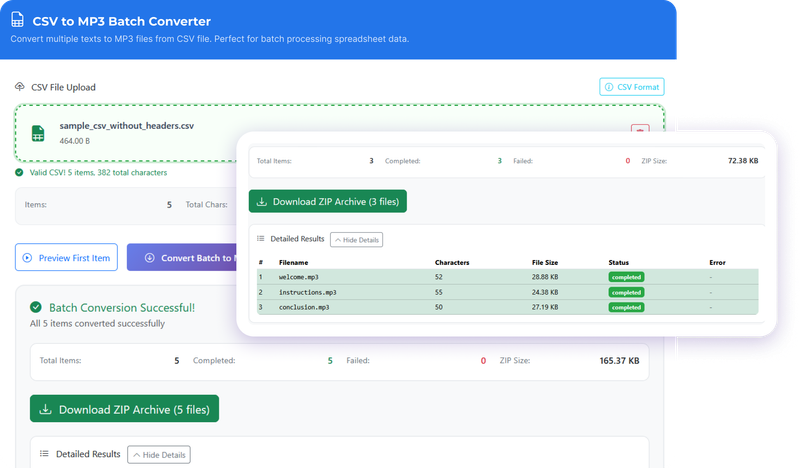
Task: Click the green valid CSV checkmark icon
Action: tap(19, 172)
